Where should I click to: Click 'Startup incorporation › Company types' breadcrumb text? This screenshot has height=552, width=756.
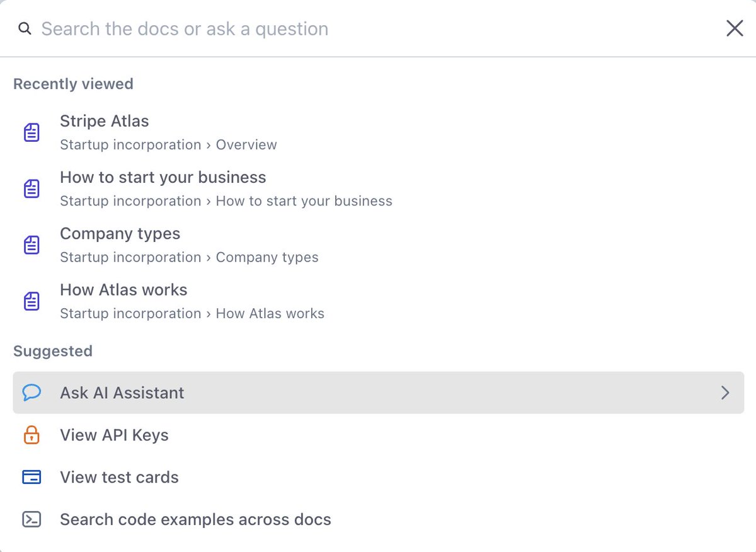pyautogui.click(x=189, y=258)
